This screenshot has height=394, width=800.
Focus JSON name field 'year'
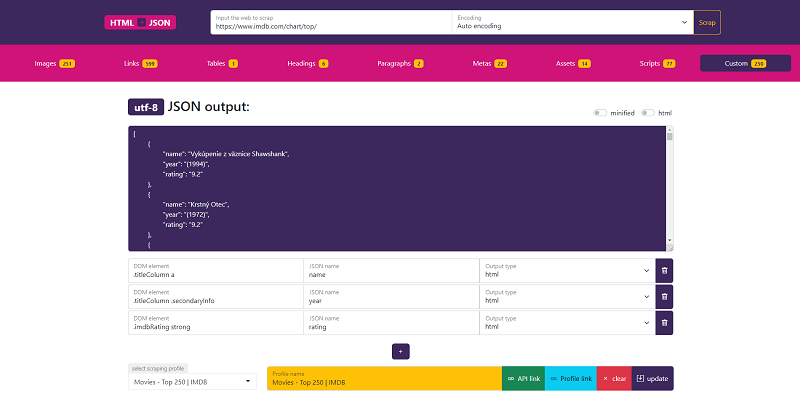[x=391, y=297]
